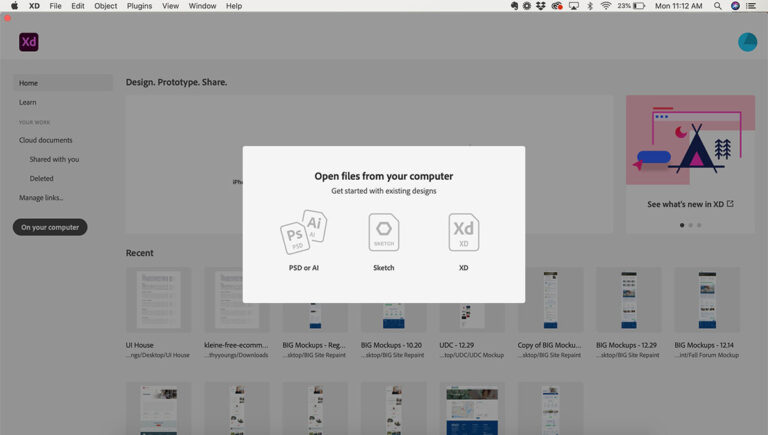Open the Edit menu

click(78, 6)
